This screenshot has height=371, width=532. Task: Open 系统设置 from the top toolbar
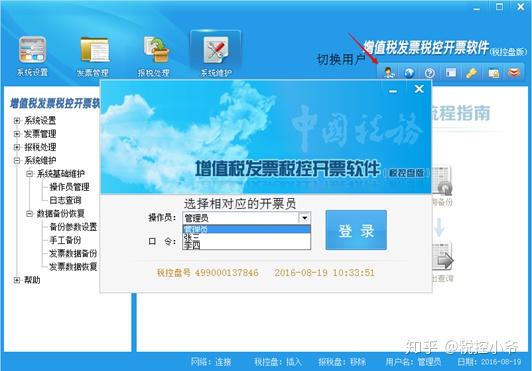pos(32,56)
